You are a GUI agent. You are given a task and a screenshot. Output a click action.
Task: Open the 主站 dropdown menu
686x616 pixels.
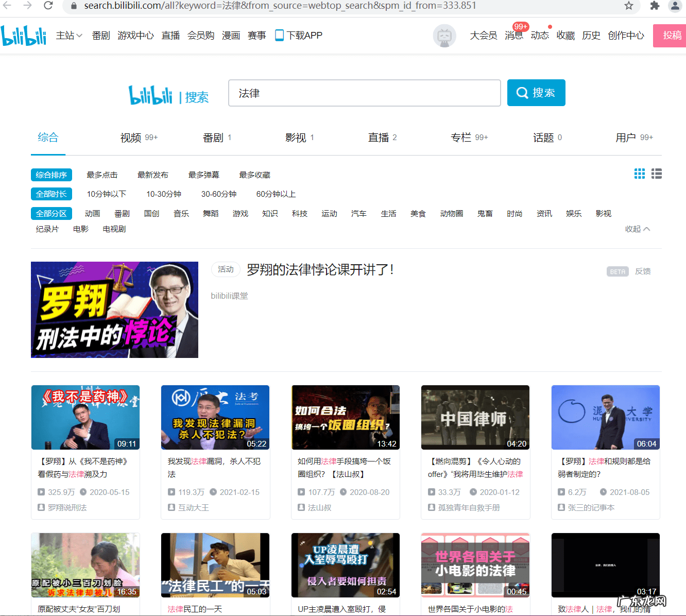pos(68,36)
